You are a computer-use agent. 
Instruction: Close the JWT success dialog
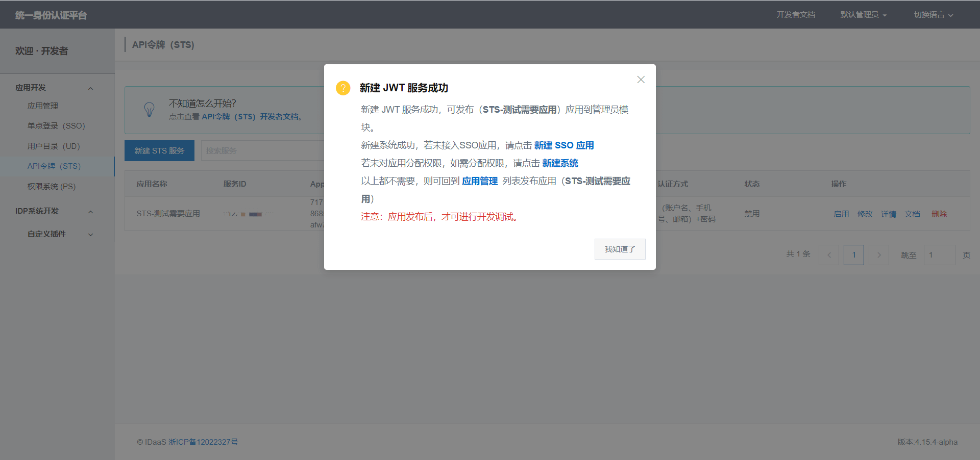pos(641,80)
